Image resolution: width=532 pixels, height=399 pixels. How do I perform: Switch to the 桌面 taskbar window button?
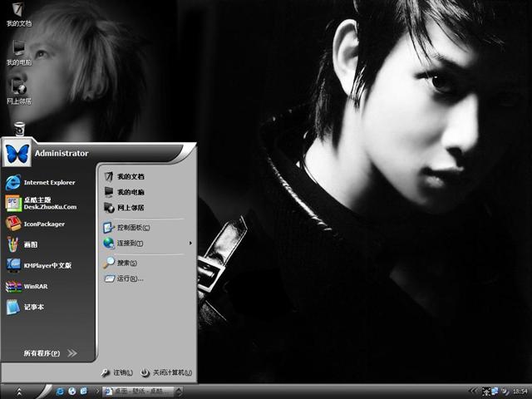coord(139,392)
